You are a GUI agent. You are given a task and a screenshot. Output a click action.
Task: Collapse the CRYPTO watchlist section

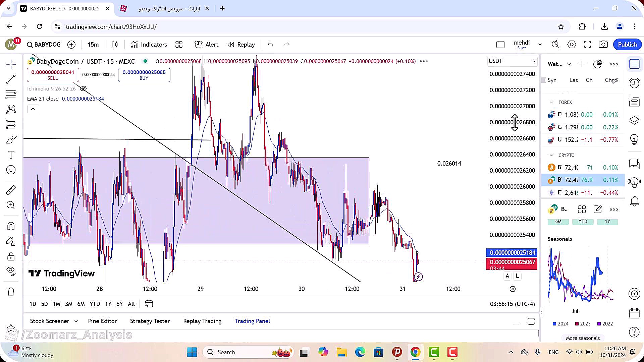coord(551,155)
